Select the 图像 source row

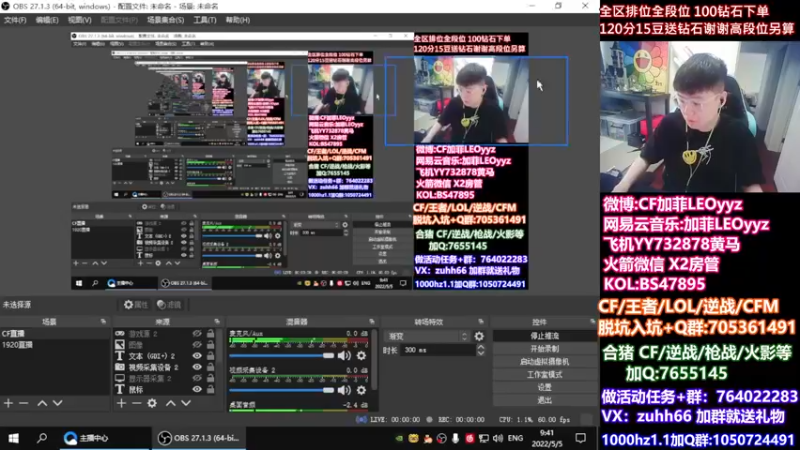165,345
